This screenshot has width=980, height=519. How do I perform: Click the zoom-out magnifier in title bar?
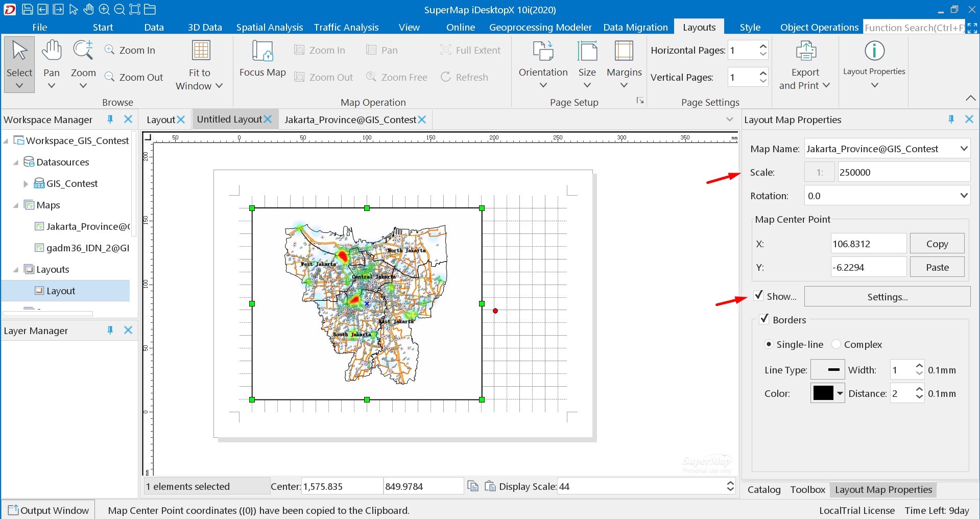coord(119,9)
